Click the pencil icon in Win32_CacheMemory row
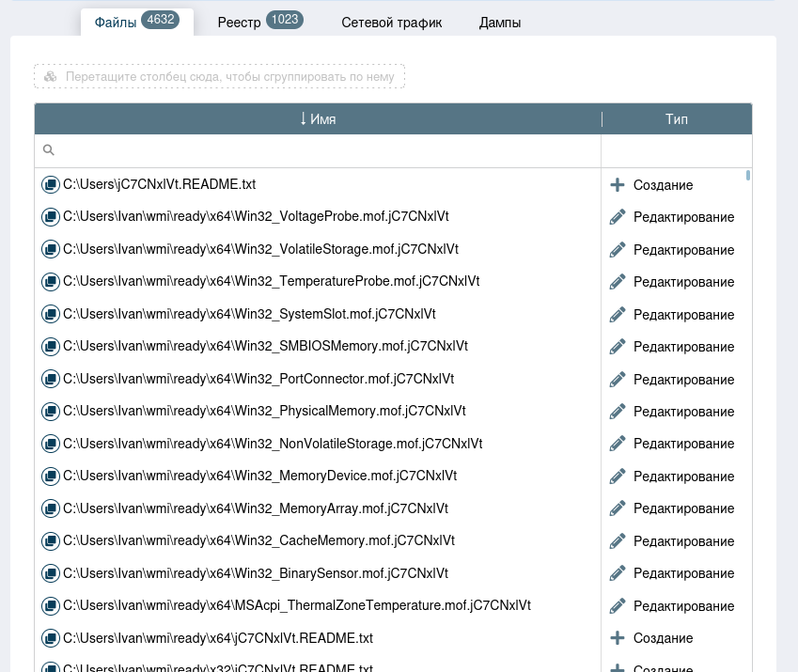Image resolution: width=798 pixels, height=672 pixels. (618, 541)
